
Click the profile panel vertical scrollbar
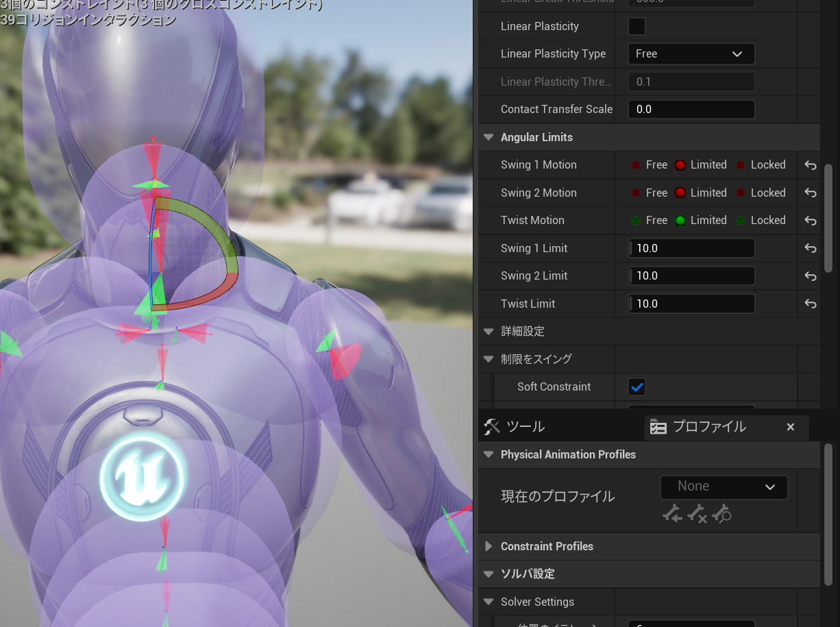828,514
